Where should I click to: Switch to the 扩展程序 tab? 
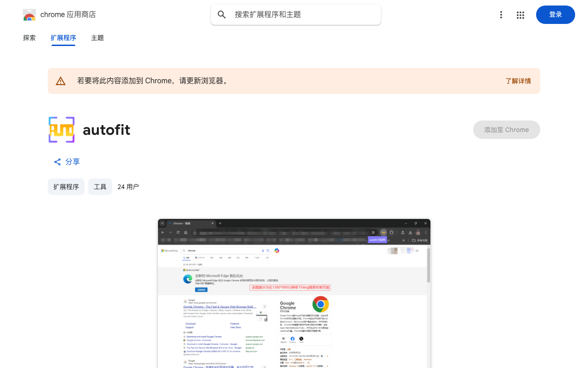(x=63, y=38)
